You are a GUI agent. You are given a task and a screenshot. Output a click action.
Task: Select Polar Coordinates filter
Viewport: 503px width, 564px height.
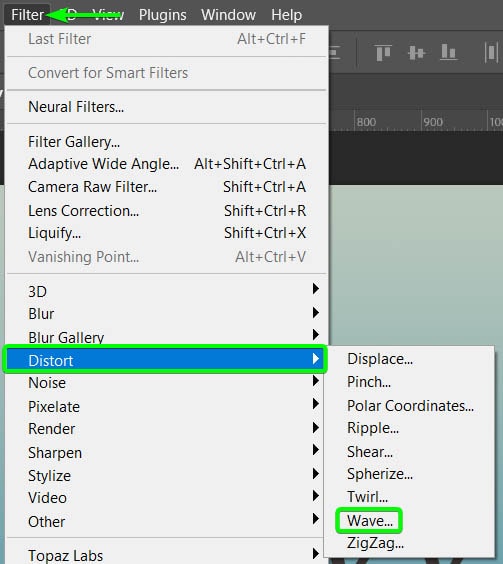410,406
